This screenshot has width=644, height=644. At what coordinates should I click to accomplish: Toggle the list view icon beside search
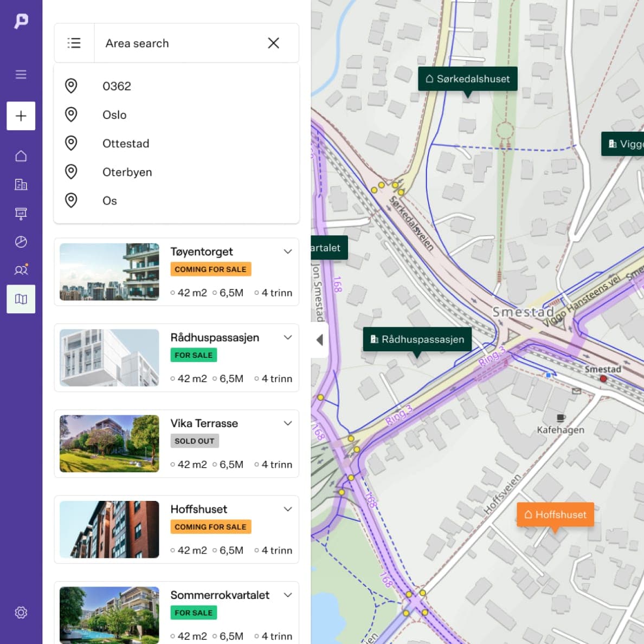click(74, 43)
